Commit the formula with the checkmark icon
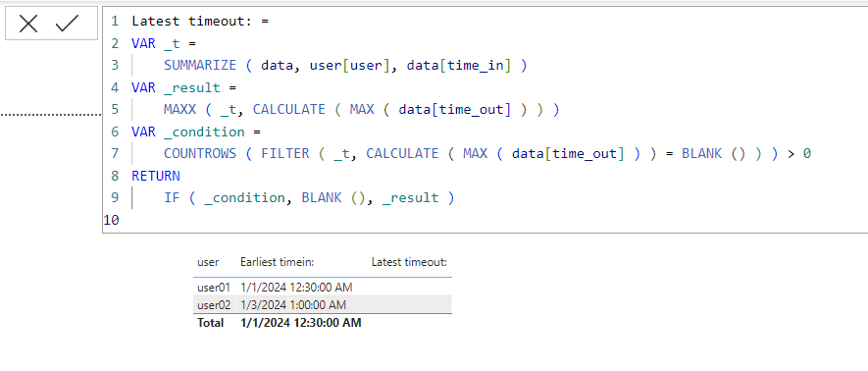Viewport: 868px width, 371px height. [x=67, y=24]
